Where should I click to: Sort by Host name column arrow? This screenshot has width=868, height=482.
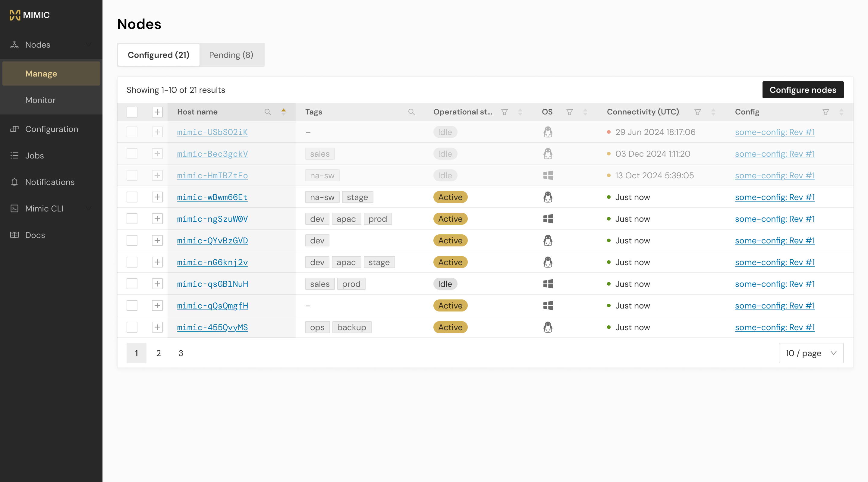coord(283,112)
